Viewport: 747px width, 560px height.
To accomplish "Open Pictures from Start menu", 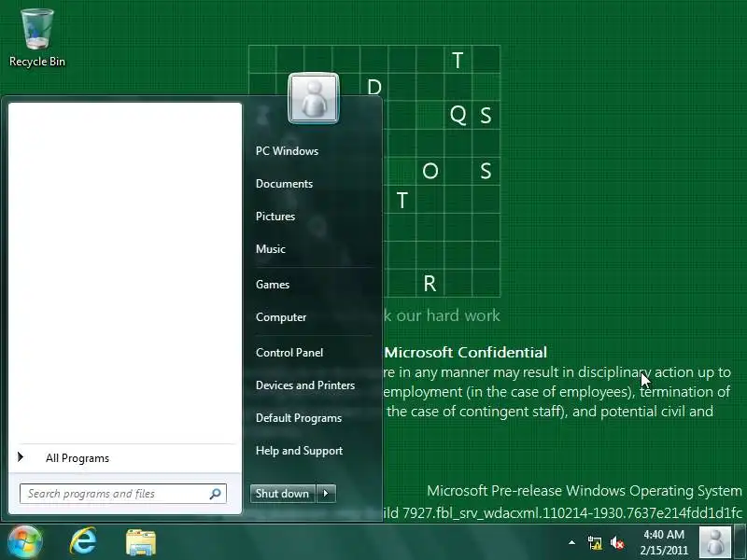I will pyautogui.click(x=275, y=217).
